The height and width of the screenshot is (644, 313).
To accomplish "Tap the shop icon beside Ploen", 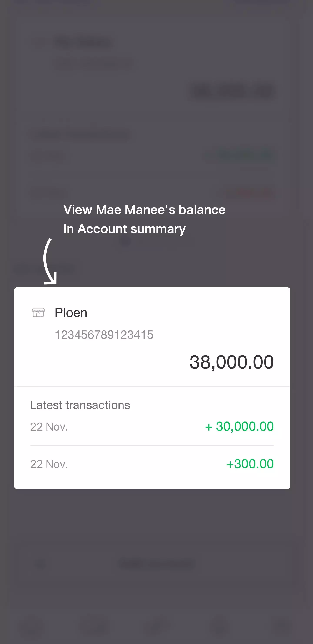I will 38,312.
